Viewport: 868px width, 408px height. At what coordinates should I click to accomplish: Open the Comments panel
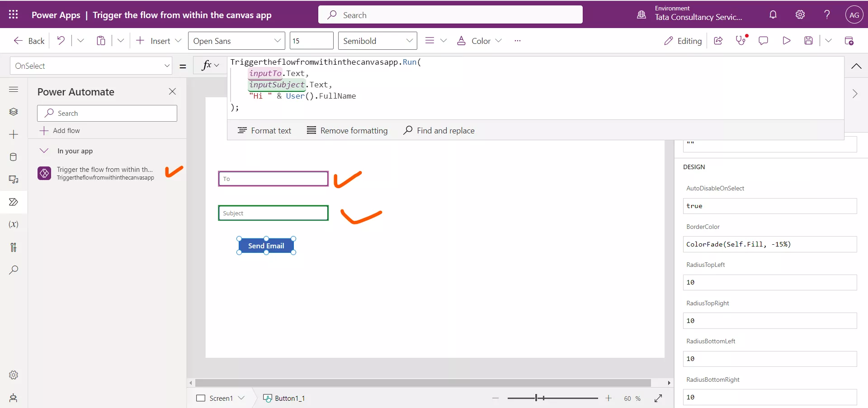click(764, 41)
